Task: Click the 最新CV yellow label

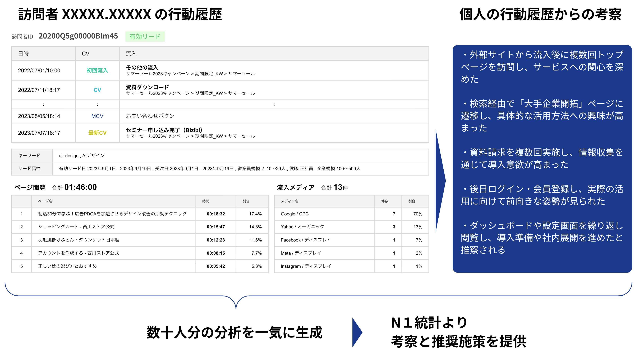Action: 97,133
